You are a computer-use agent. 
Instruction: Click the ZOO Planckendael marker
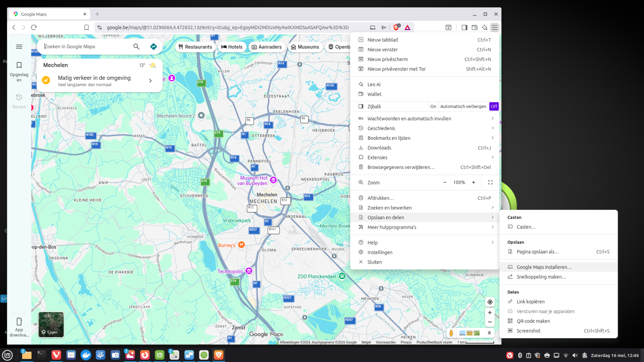342,276
